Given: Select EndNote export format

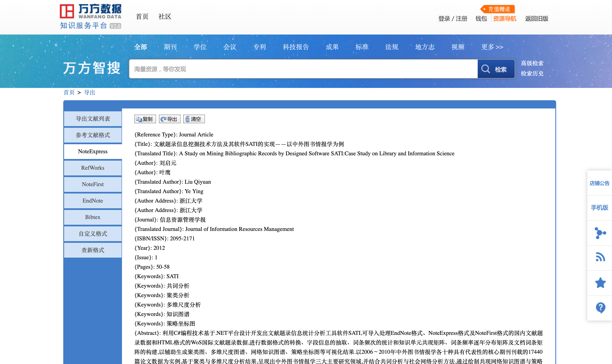Looking at the screenshot, I should point(93,201).
